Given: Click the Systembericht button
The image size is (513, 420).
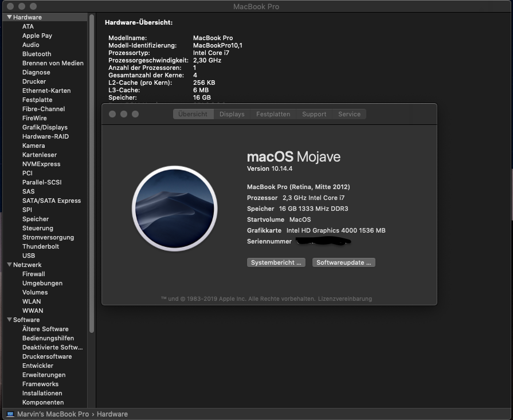Looking at the screenshot, I should (x=276, y=262).
